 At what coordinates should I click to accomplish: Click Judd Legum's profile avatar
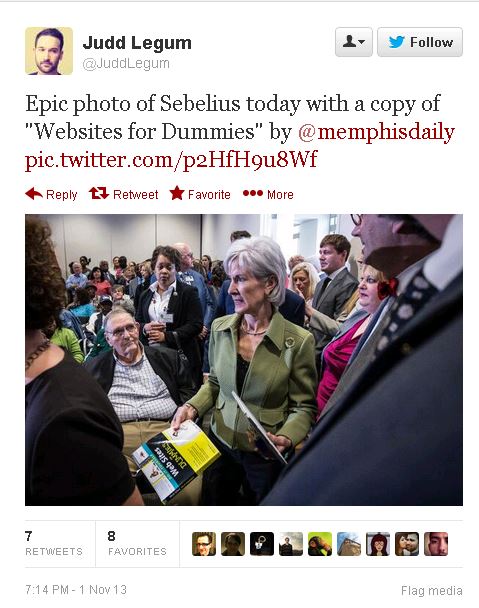click(x=49, y=51)
